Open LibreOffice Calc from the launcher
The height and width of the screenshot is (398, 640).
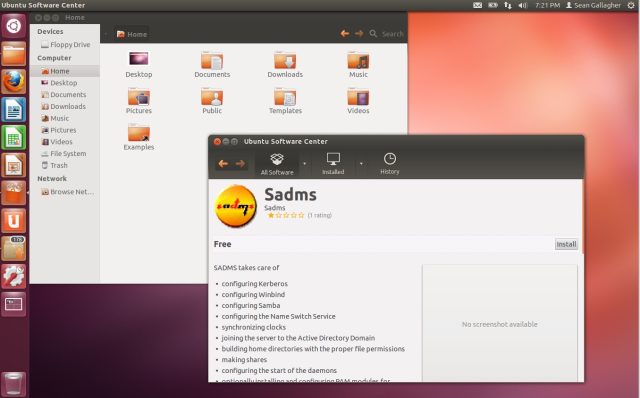coord(14,137)
